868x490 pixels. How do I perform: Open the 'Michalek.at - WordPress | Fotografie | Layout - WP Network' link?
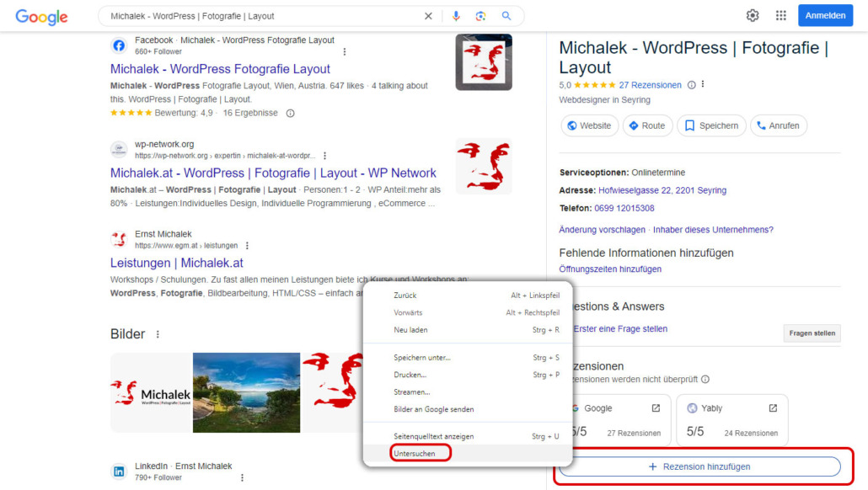[x=273, y=173]
